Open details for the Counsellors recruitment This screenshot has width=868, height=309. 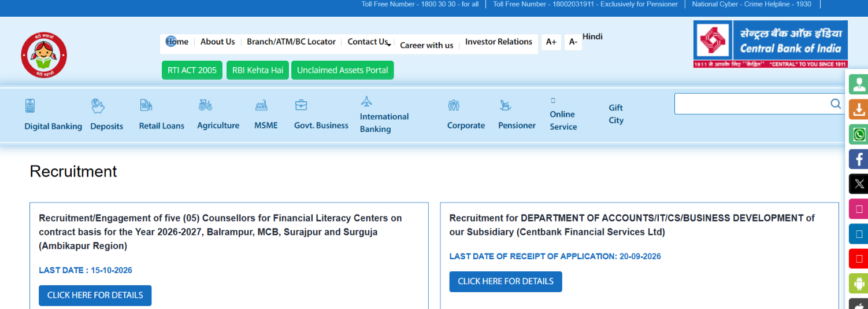95,295
